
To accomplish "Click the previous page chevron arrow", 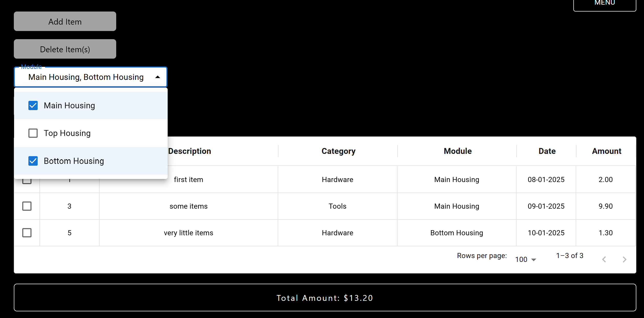I will pos(604,259).
